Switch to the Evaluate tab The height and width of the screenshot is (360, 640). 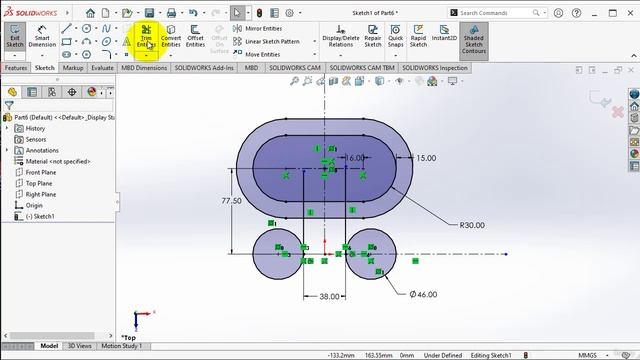102,68
